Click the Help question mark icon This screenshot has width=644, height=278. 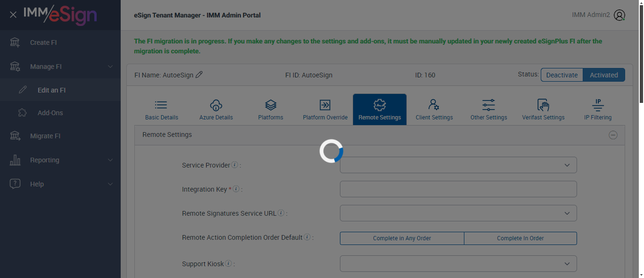click(15, 184)
